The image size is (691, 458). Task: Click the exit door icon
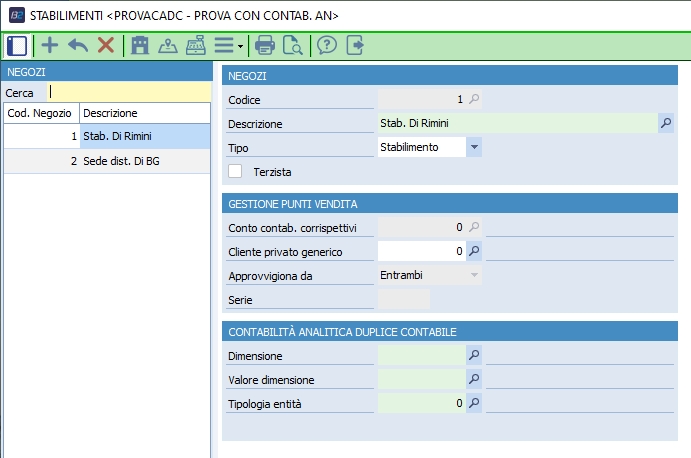coord(354,45)
